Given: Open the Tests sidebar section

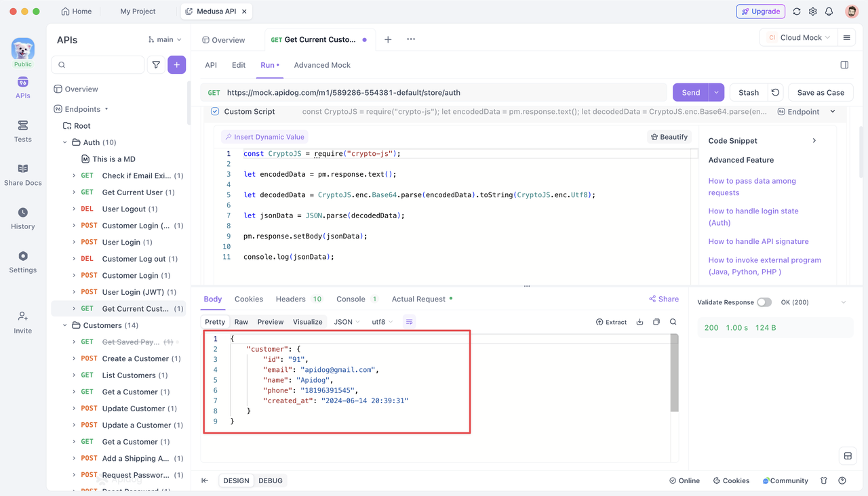Looking at the screenshot, I should tap(23, 131).
